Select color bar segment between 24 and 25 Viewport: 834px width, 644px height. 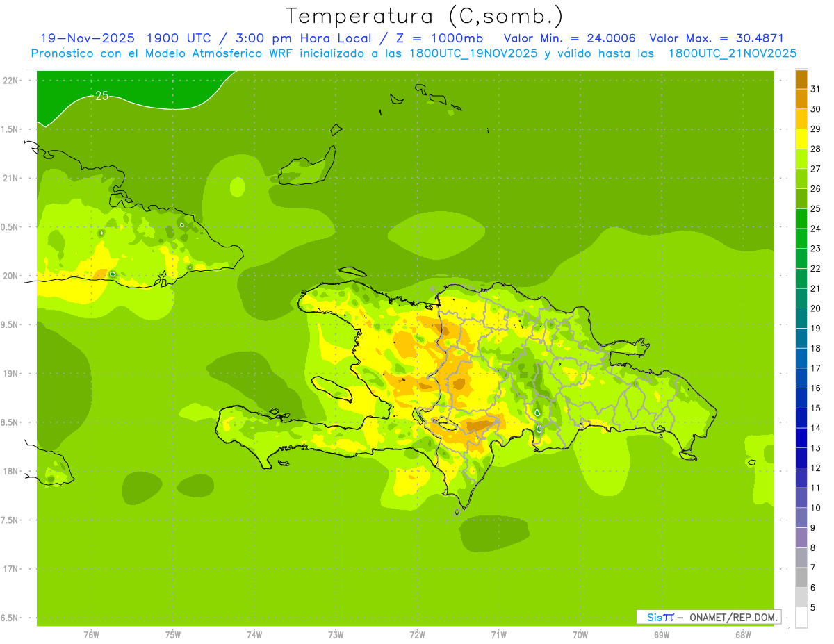[x=801, y=219]
